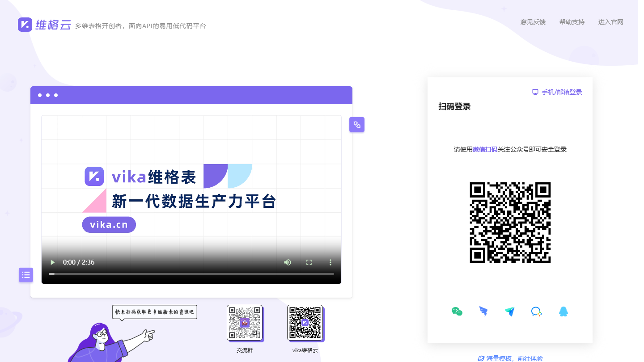Open 意见反馈 feedback link

pos(533,22)
